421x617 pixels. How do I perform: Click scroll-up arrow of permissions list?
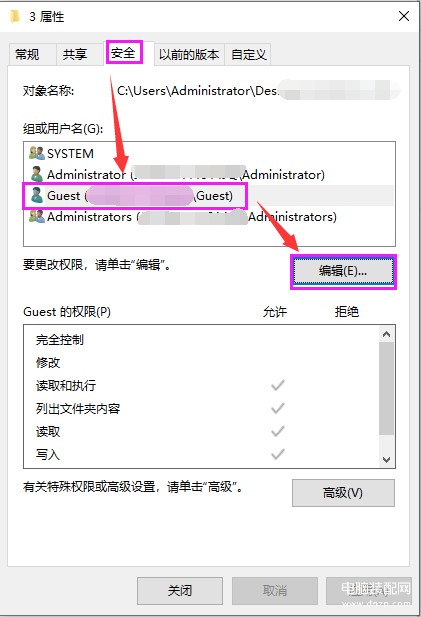click(386, 334)
